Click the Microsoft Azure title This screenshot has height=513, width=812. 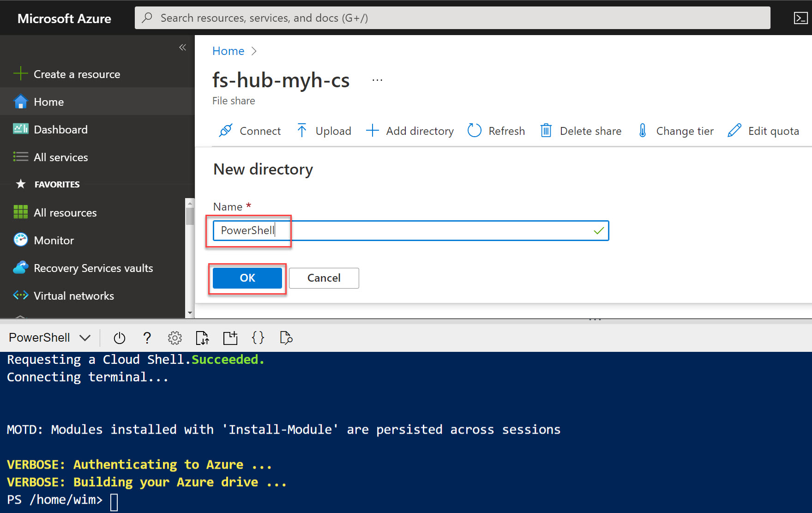pos(64,18)
